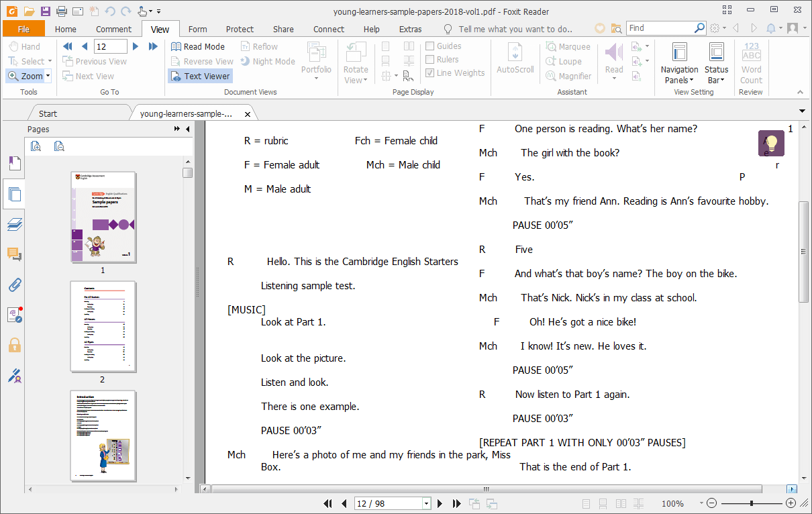Click the zoom slider in status bar

point(751,503)
